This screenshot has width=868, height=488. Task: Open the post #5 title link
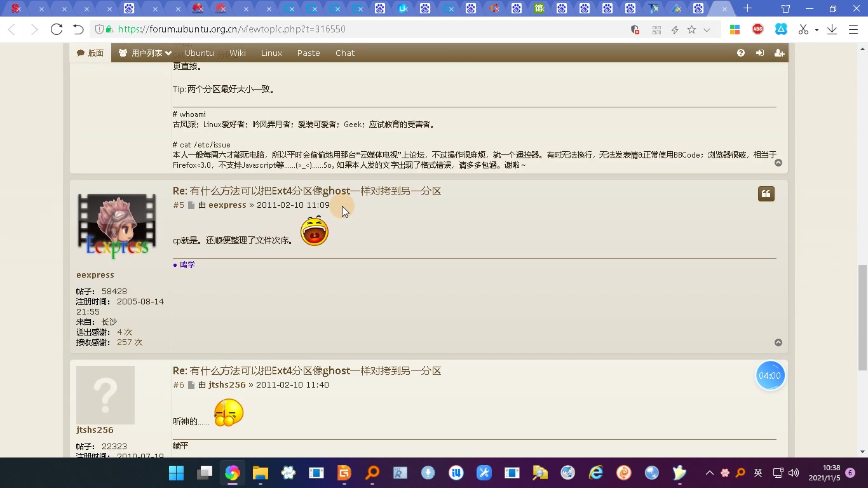click(x=307, y=191)
